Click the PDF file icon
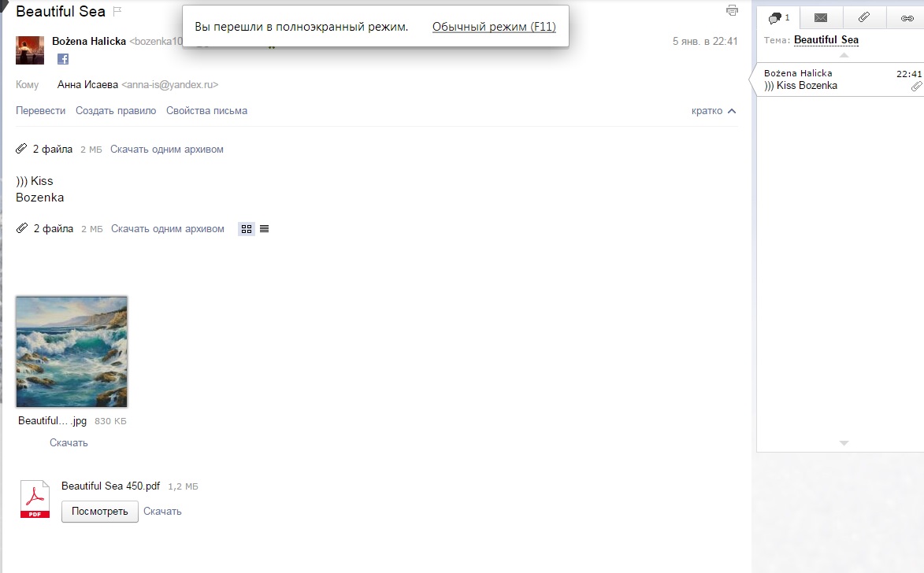The image size is (924, 573). 35,499
